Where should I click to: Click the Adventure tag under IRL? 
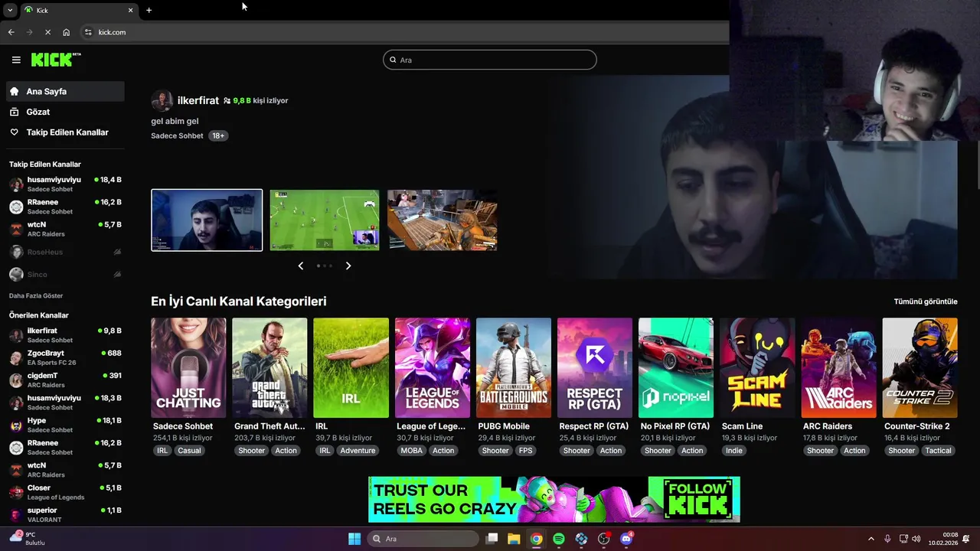(358, 451)
